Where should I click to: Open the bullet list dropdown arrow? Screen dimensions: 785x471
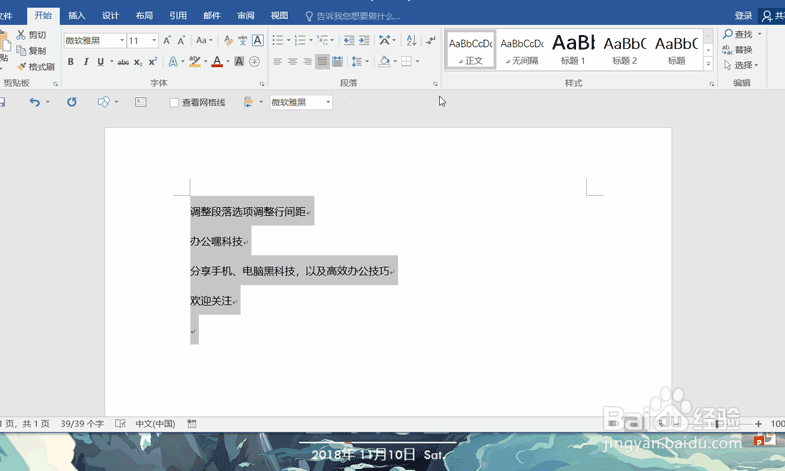click(x=288, y=41)
